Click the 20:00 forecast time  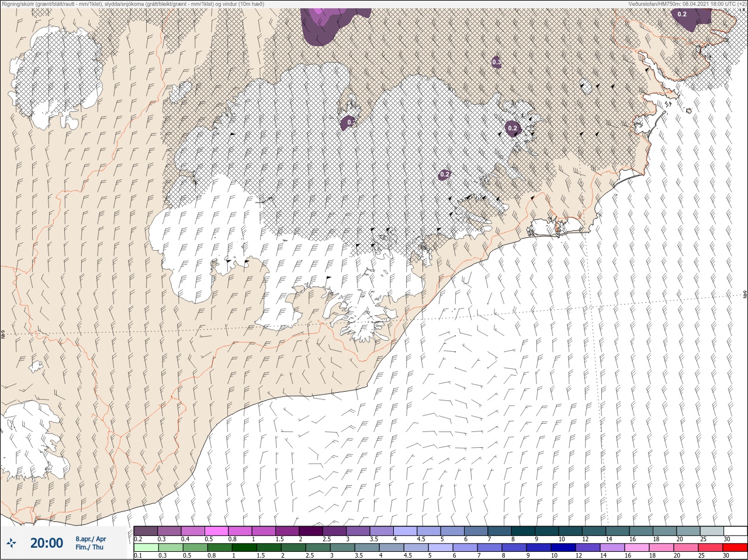point(47,543)
